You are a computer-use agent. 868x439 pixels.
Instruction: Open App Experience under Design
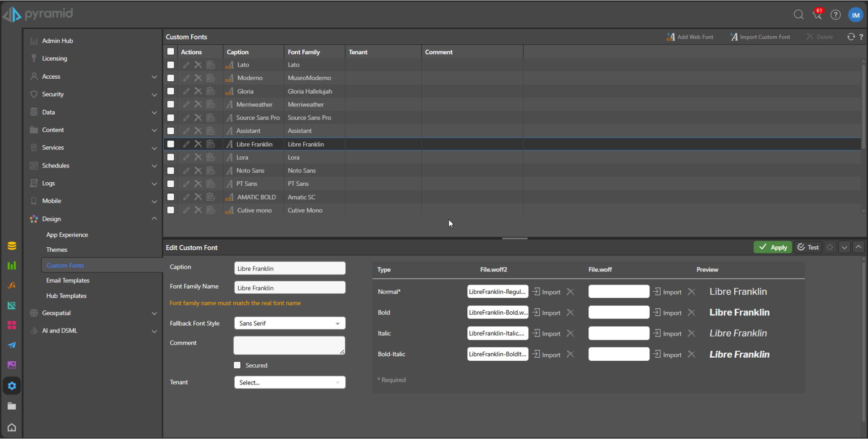point(67,235)
